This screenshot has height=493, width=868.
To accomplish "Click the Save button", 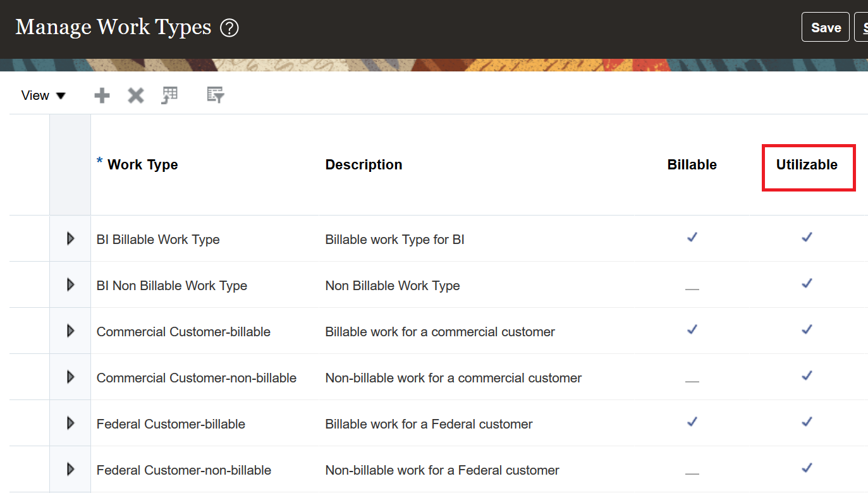I will (x=825, y=28).
